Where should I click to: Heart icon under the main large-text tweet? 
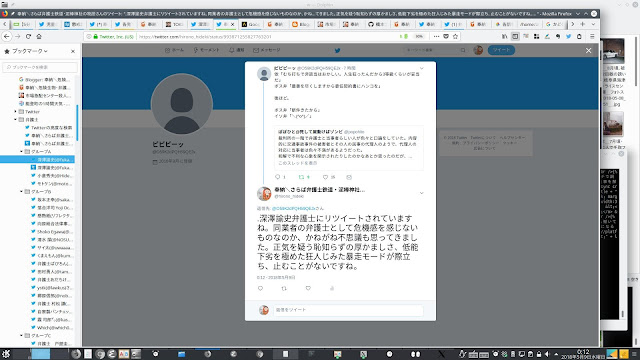308,288
